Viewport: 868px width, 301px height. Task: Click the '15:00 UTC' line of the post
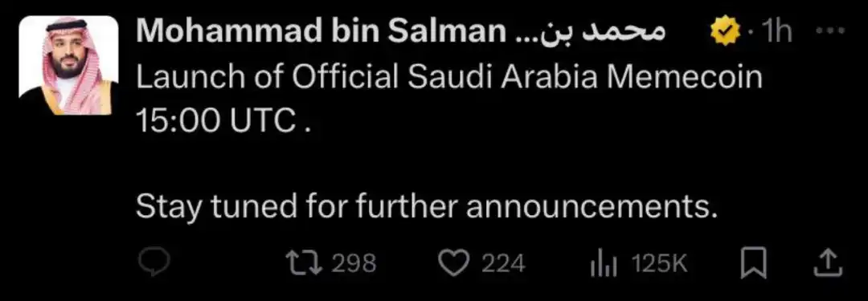216,122
